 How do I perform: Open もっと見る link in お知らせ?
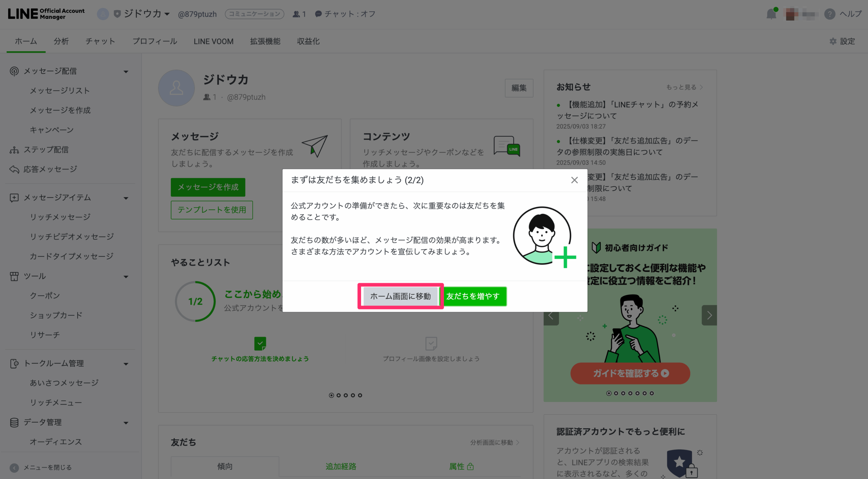click(684, 87)
